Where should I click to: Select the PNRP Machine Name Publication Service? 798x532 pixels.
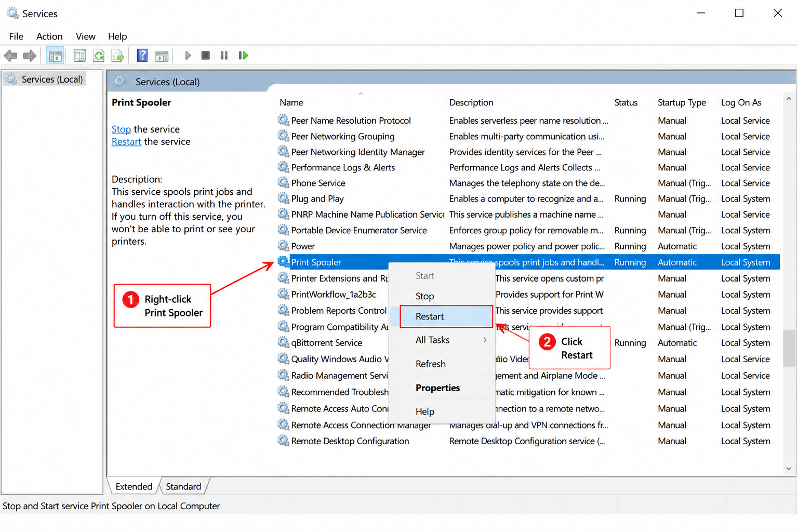pos(528,214)
